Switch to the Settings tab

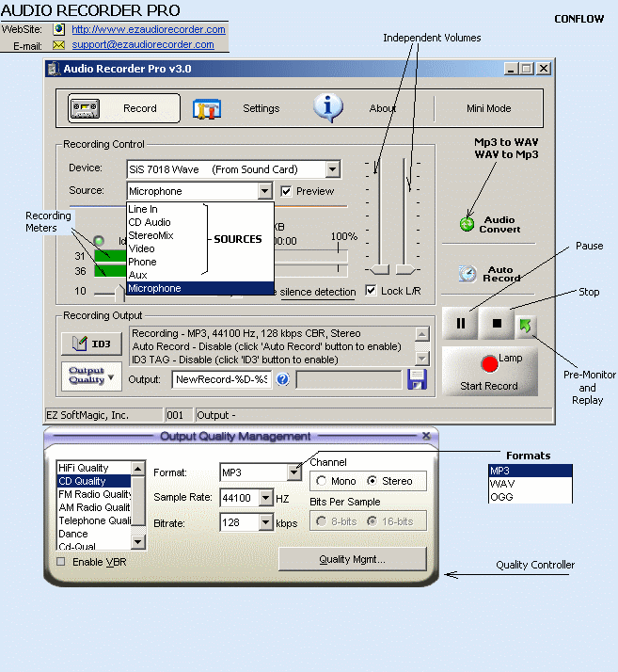coord(261,108)
